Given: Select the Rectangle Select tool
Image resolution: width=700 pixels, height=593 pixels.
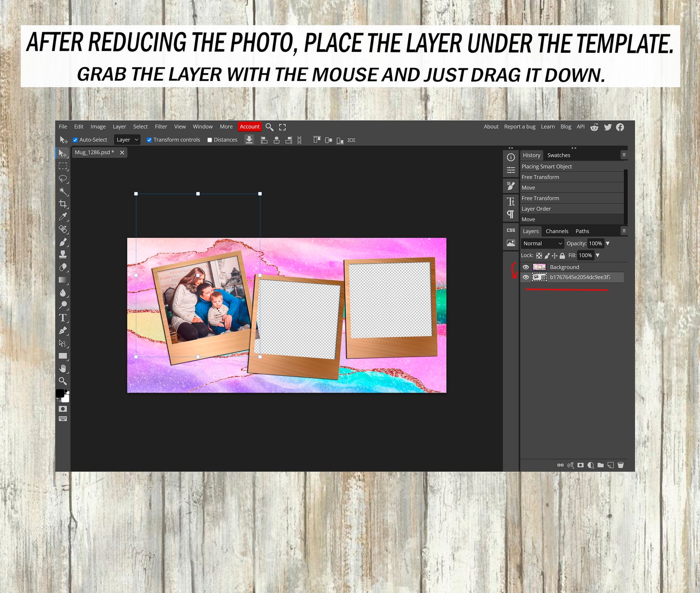Looking at the screenshot, I should tap(63, 166).
